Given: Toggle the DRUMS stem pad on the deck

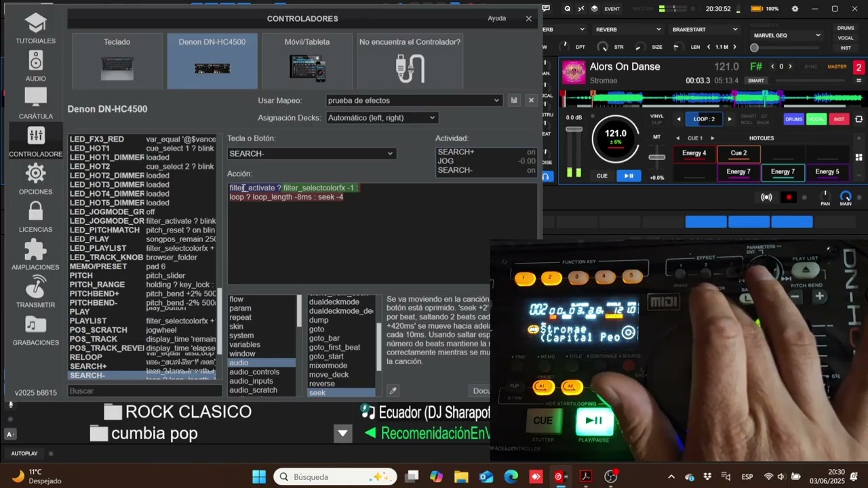Looking at the screenshot, I should point(793,119).
